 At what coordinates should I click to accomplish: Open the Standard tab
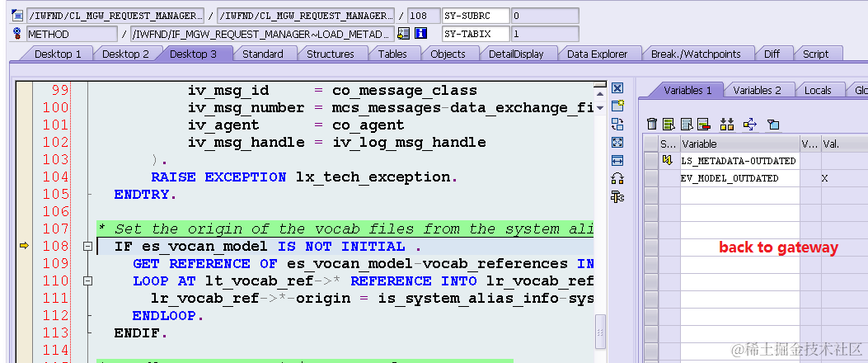[x=262, y=54]
